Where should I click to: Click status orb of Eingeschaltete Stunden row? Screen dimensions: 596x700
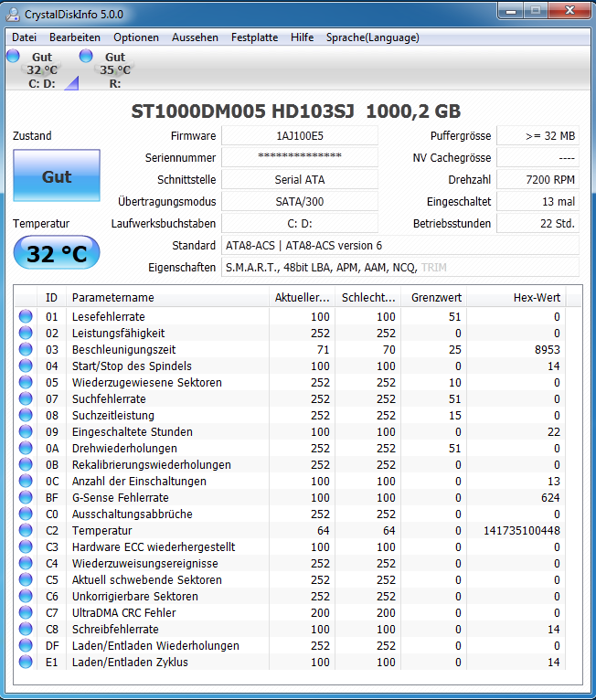click(26, 431)
